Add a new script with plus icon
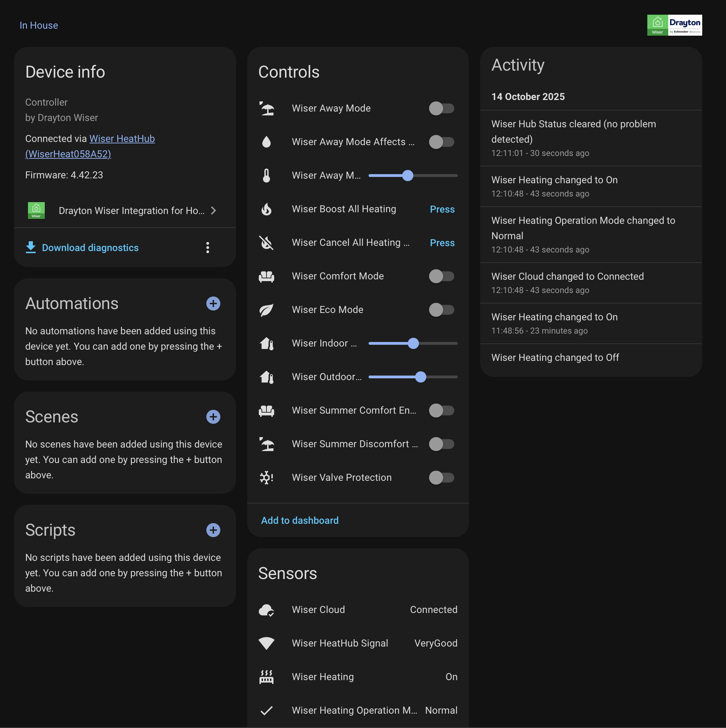 pos(213,530)
